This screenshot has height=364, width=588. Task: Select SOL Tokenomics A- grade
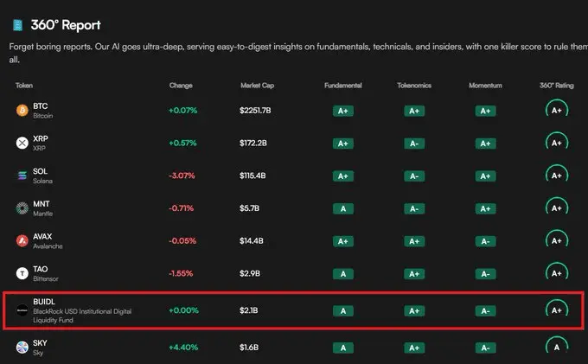pos(414,176)
